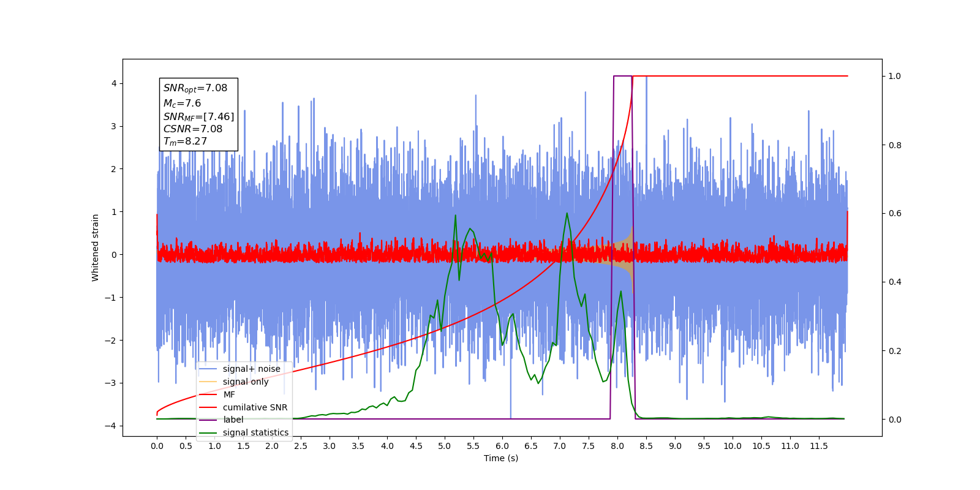Click the 0.2 tick on right axis

point(895,351)
